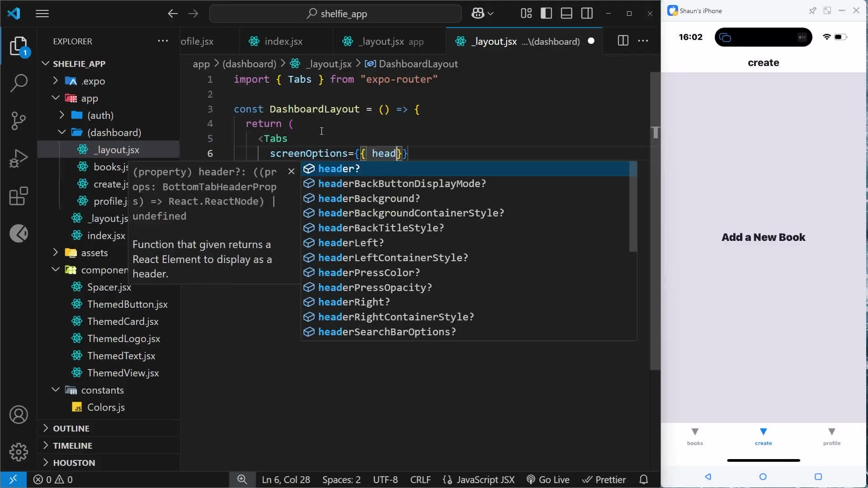
Task: Expand the OUTLINE section
Action: 71,428
